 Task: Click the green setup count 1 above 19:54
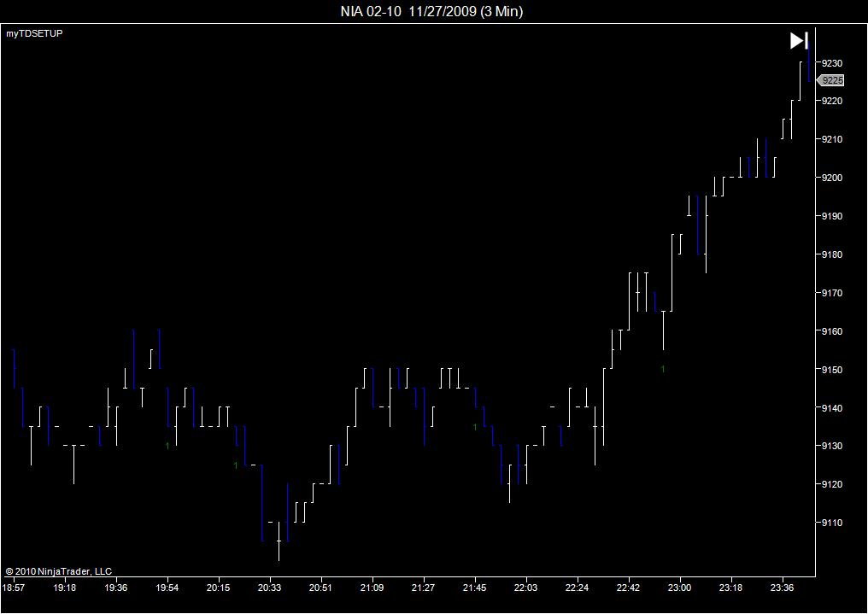[167, 446]
